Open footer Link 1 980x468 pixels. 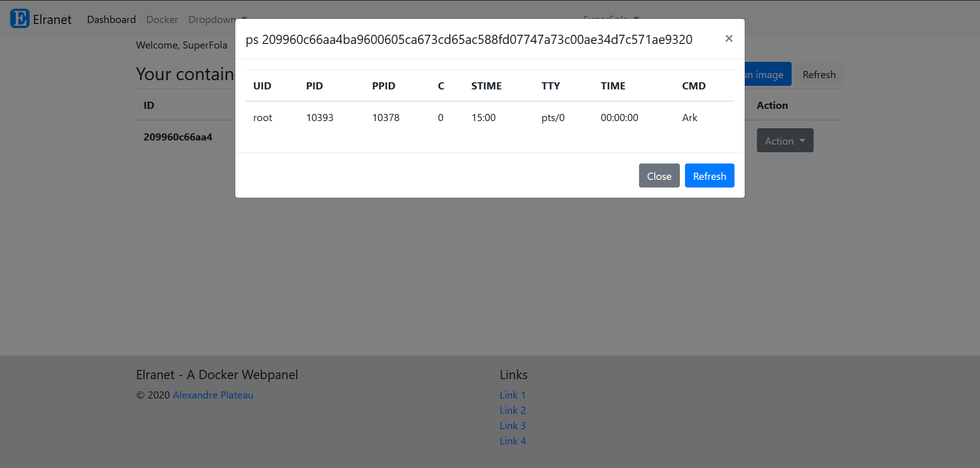pos(512,395)
